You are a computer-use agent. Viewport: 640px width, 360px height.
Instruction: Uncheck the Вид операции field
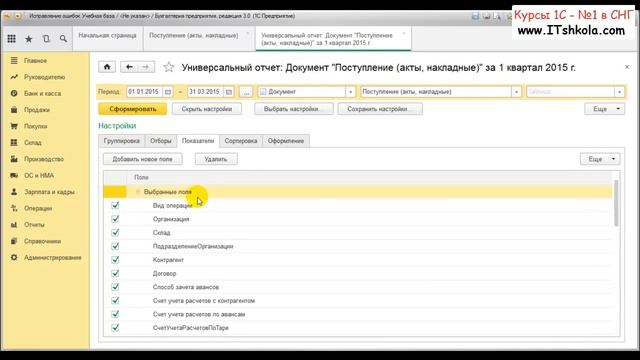click(115, 205)
